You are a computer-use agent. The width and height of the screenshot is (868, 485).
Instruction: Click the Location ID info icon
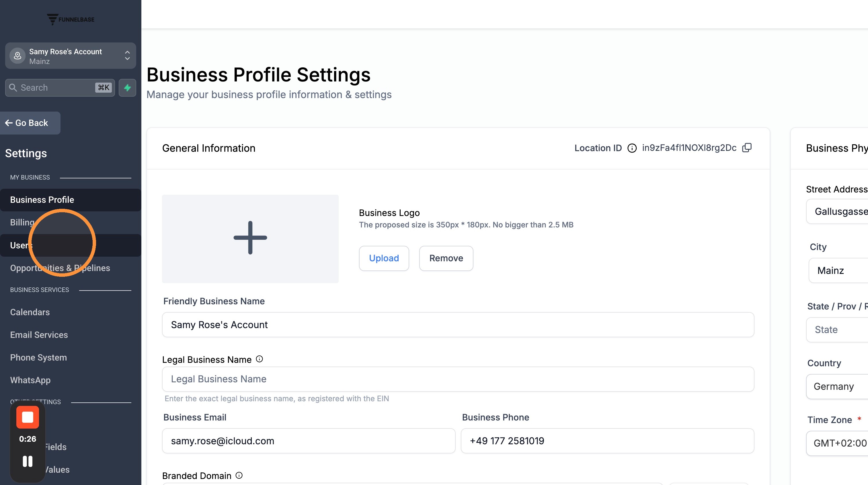tap(632, 148)
